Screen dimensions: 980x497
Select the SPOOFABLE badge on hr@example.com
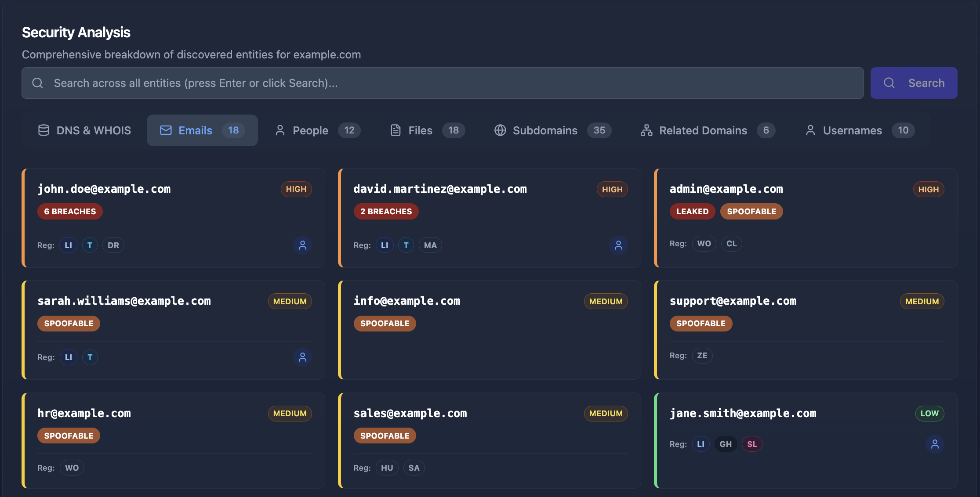click(69, 436)
